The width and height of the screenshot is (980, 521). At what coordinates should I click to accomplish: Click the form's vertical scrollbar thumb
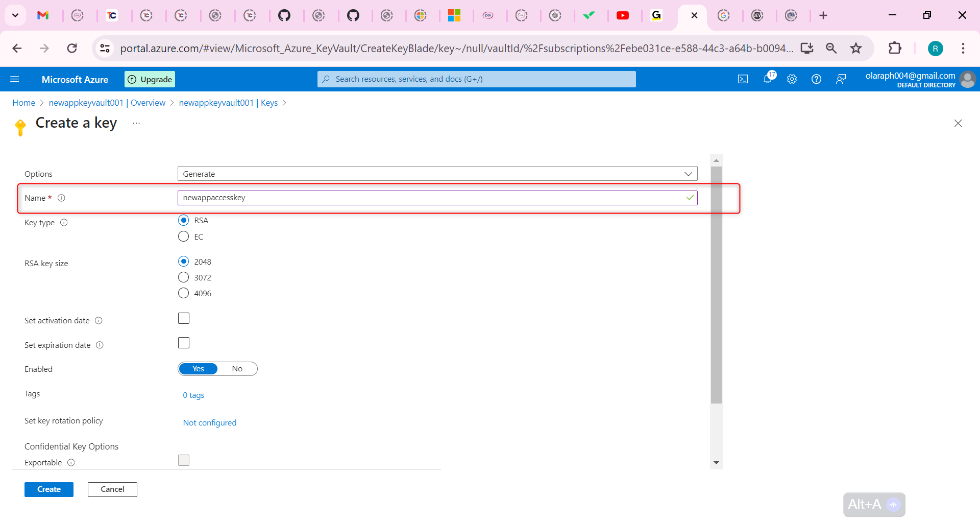(x=716, y=285)
